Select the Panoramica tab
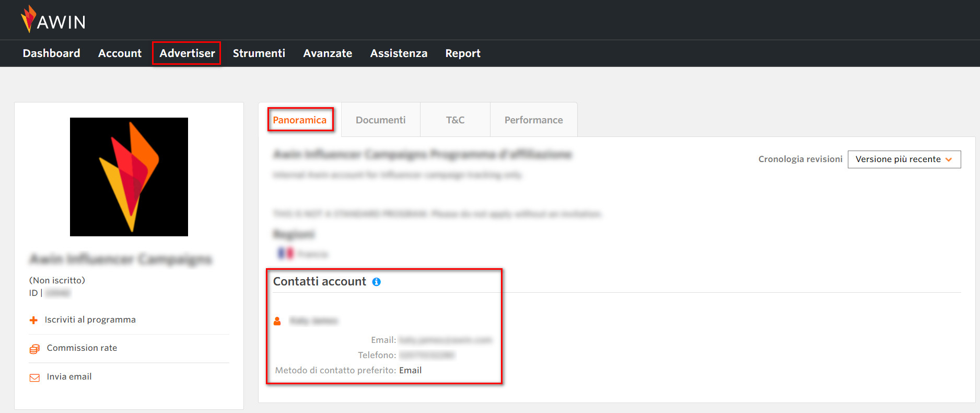This screenshot has width=980, height=413. pyautogui.click(x=299, y=120)
